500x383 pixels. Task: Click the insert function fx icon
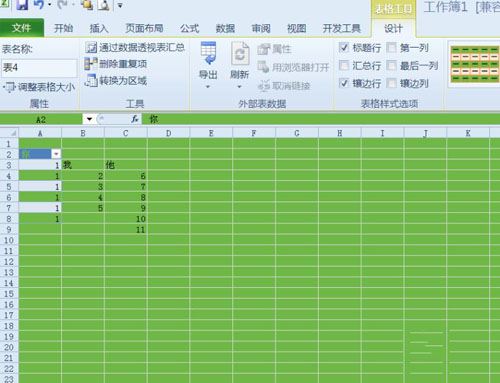point(135,119)
